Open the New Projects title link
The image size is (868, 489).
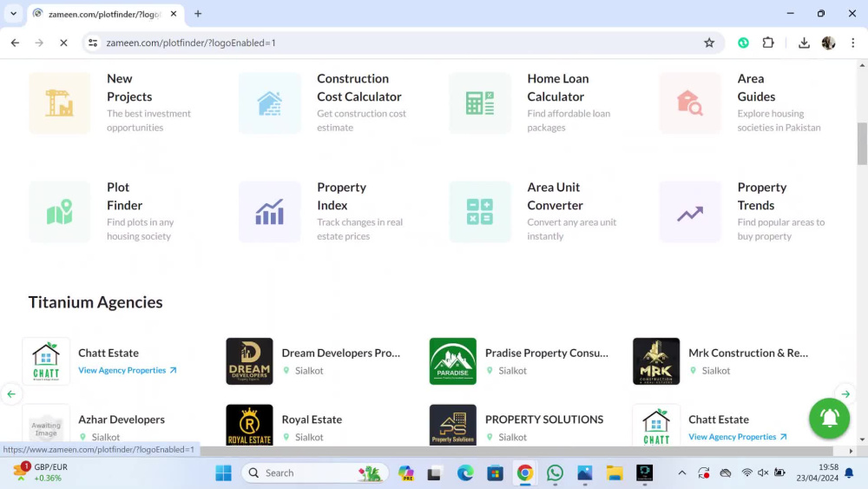point(129,88)
